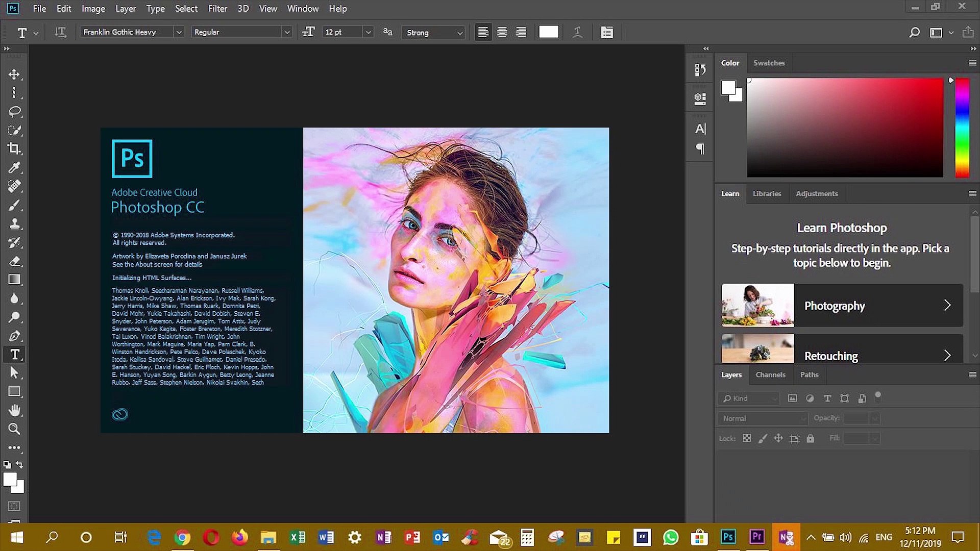The image size is (980, 551).
Task: Select the Rectangle shape tool
Action: 14,392
